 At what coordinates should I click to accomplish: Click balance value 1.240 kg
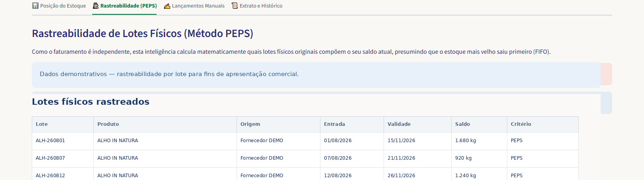(x=466, y=176)
